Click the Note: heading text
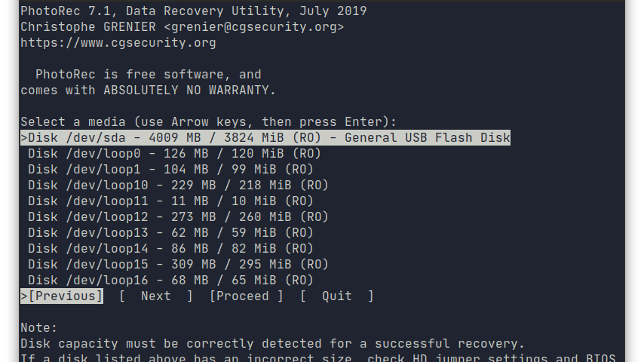Image resolution: width=644 pixels, height=362 pixels. point(39,328)
